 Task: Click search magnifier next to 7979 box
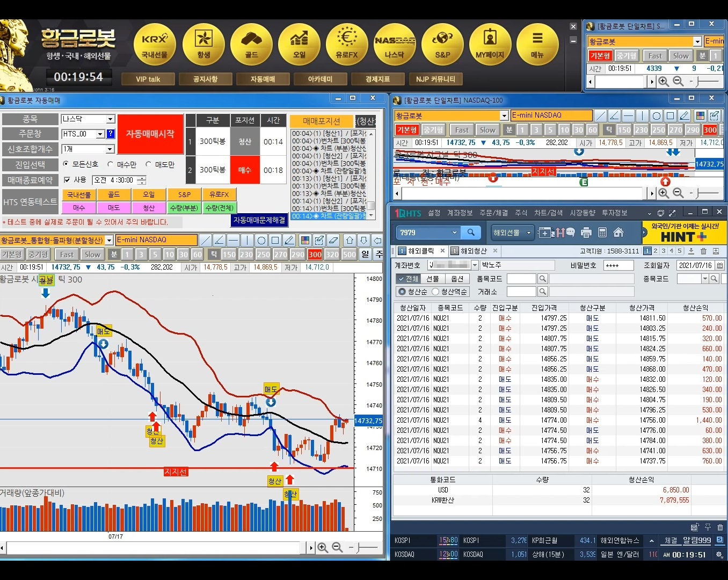(x=471, y=233)
